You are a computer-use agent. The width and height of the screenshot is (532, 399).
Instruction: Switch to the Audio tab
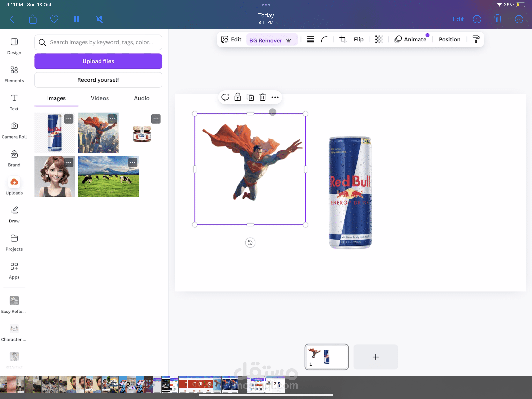141,98
